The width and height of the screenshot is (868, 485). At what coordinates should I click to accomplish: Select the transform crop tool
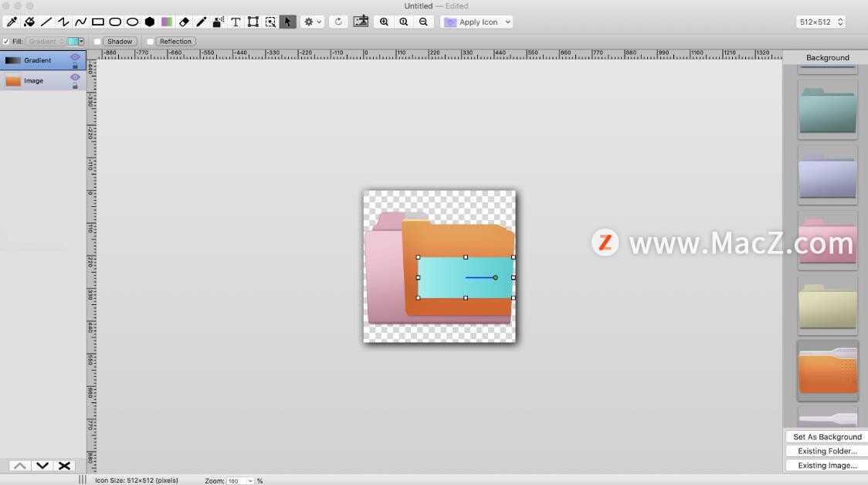[253, 22]
